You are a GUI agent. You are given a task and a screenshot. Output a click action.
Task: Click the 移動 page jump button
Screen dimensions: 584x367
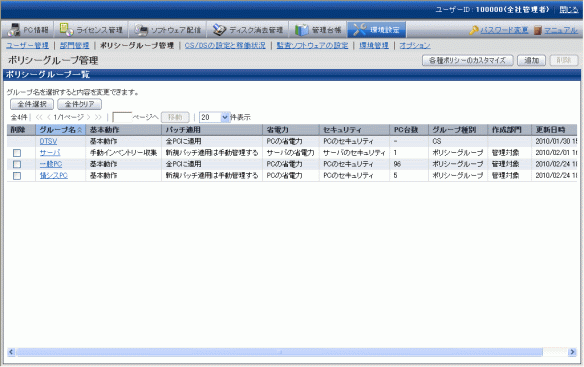point(175,117)
